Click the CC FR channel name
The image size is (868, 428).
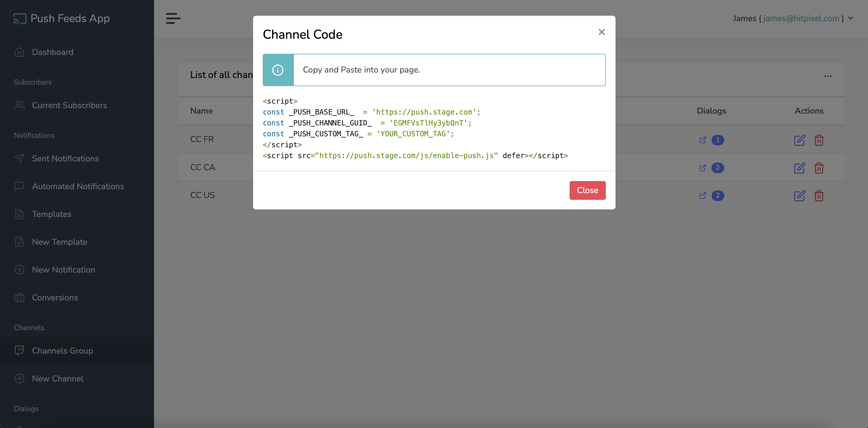tap(202, 139)
